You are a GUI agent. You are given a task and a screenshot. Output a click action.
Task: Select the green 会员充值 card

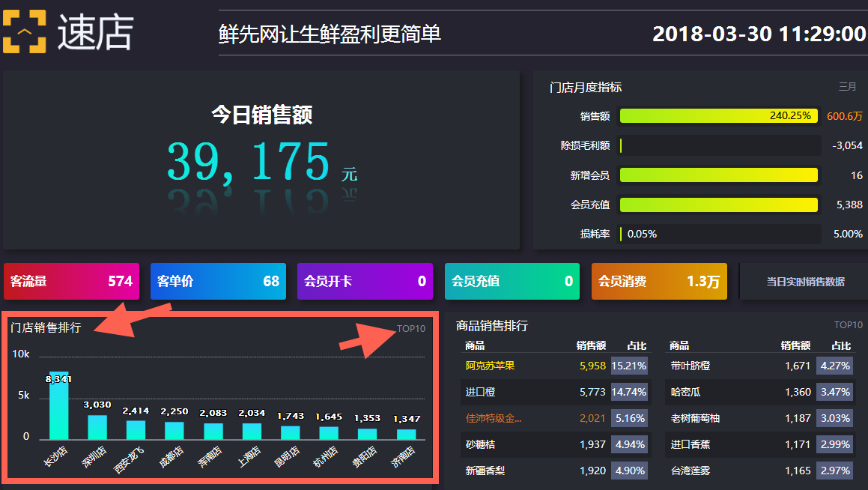(x=512, y=282)
